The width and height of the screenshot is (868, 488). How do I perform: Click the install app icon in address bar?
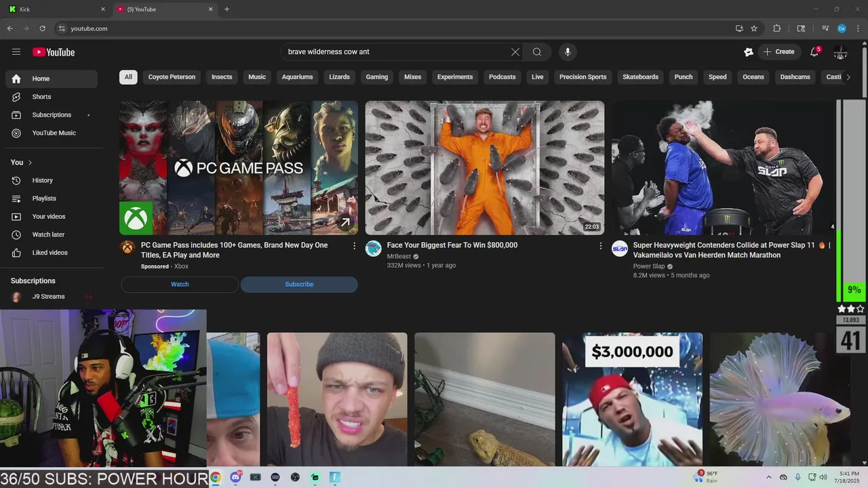739,28
